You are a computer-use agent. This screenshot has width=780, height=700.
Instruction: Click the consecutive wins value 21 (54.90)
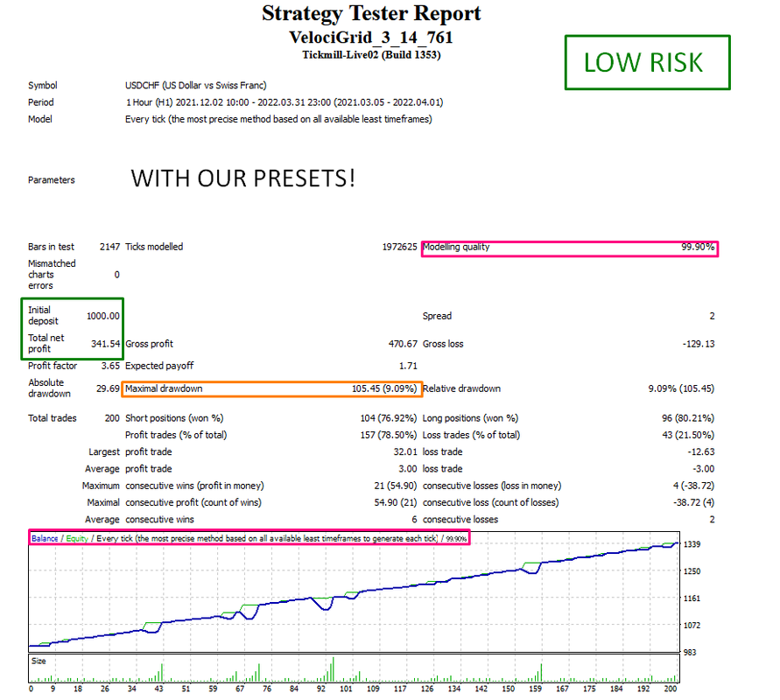coord(396,486)
